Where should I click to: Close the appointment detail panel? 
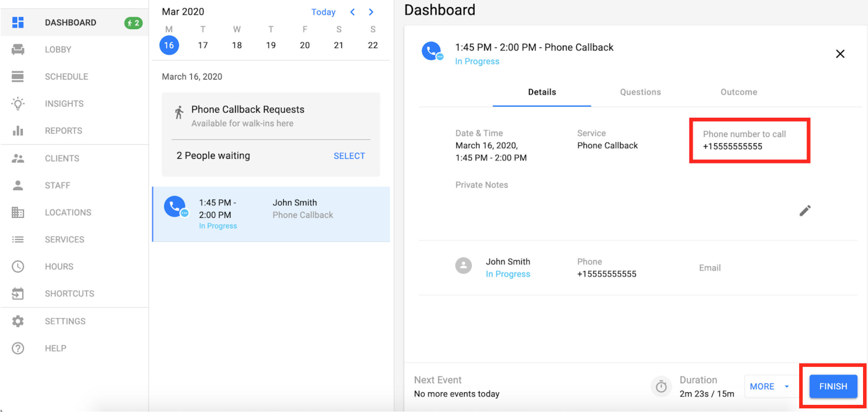point(840,54)
